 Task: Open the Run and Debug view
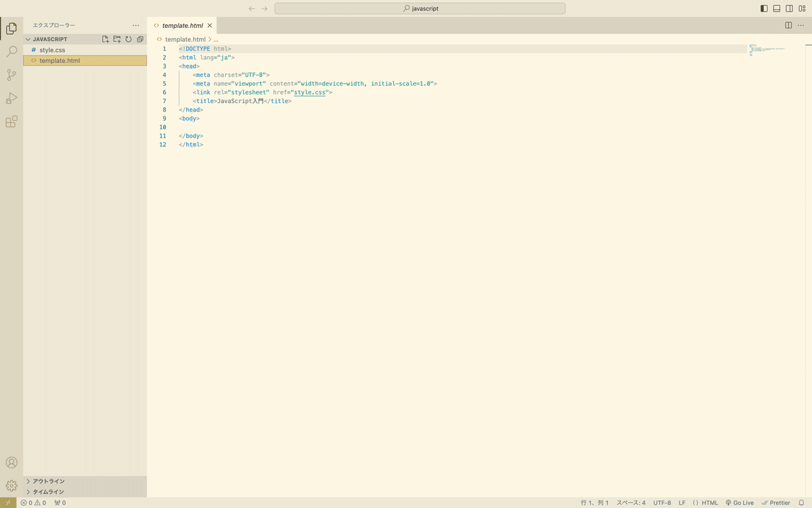tap(12, 98)
